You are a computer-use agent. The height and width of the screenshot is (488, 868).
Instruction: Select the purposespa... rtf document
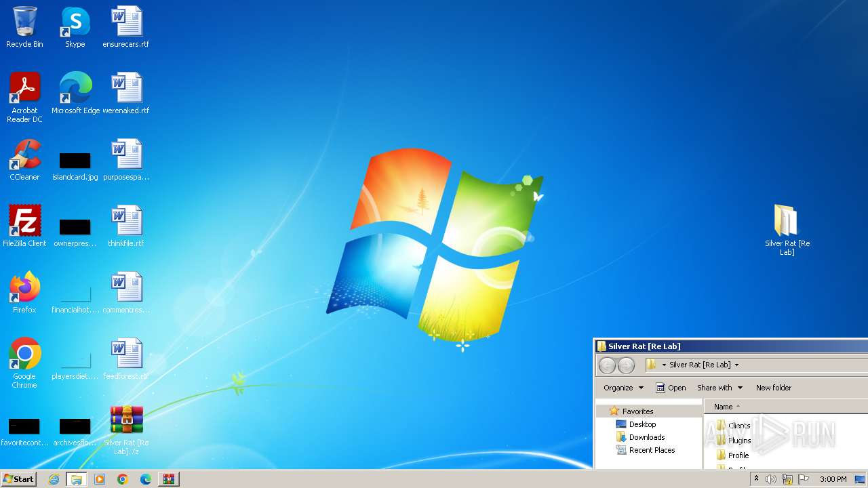126,160
